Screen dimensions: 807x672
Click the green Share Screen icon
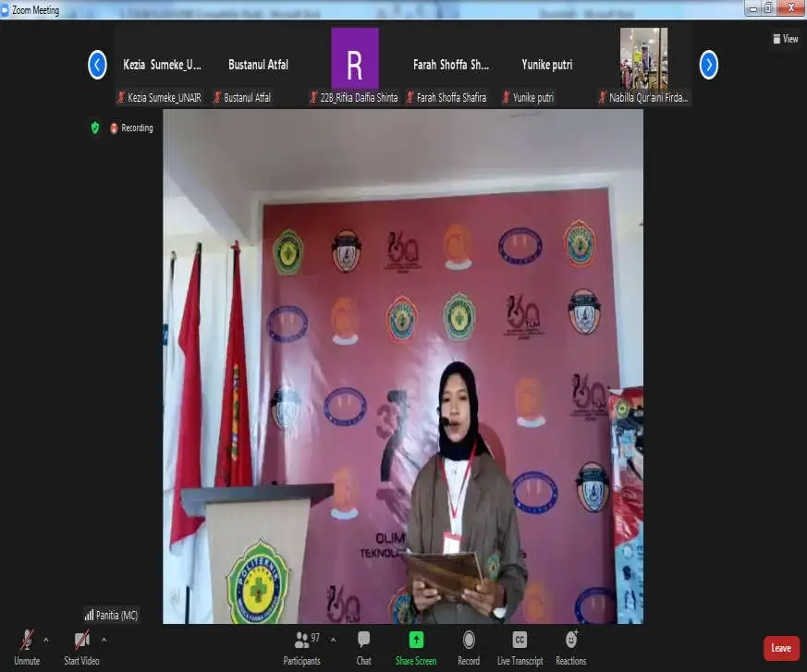(415, 640)
